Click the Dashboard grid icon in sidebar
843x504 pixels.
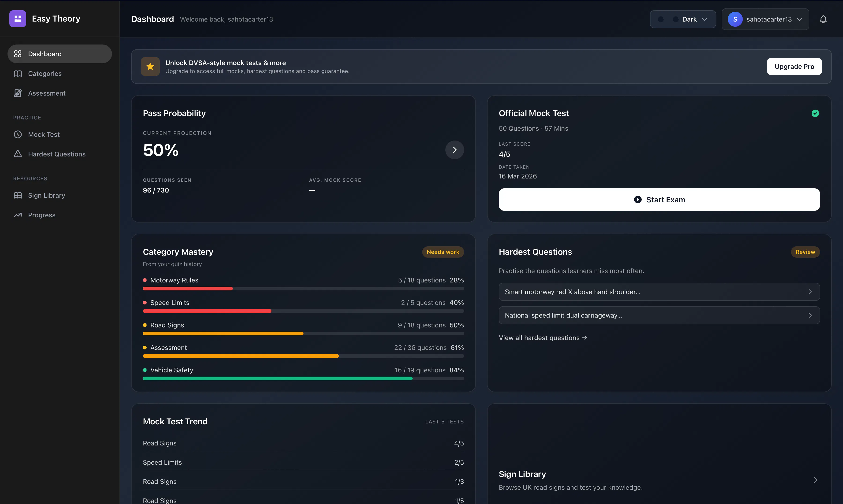click(18, 54)
